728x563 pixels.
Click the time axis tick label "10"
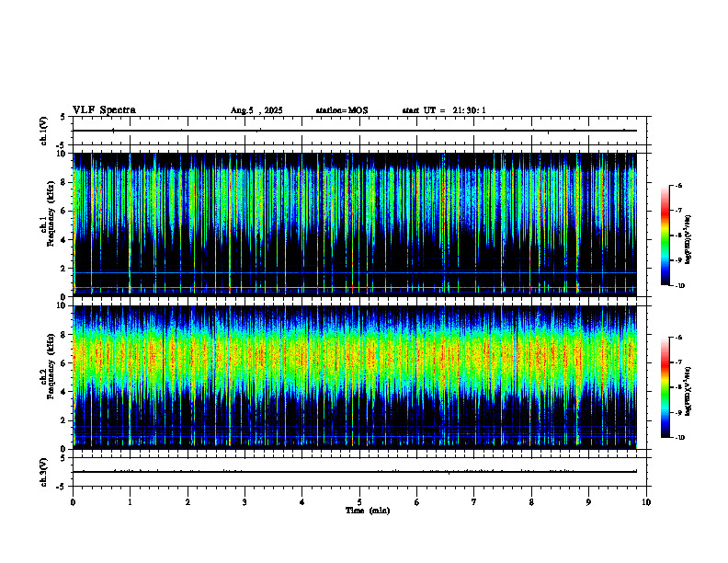tap(646, 502)
